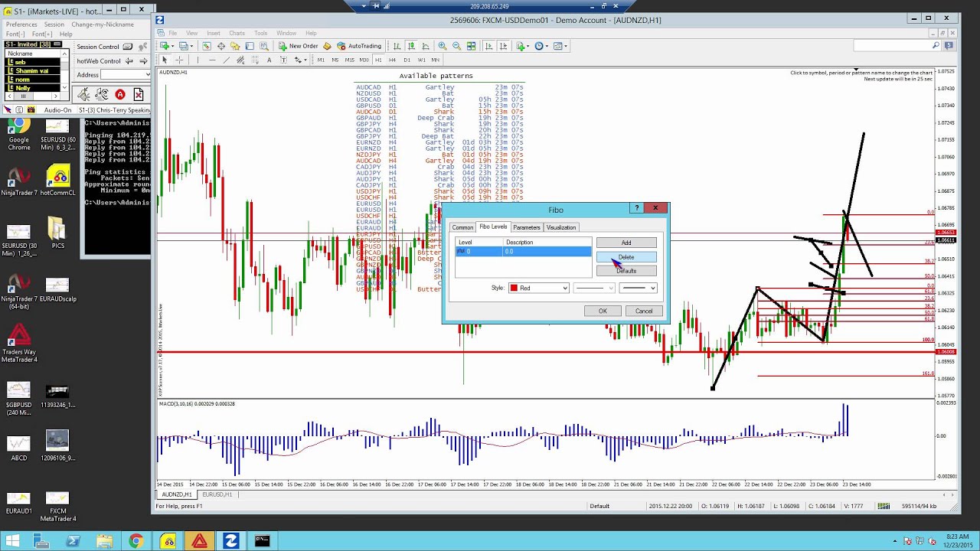The height and width of the screenshot is (551, 980).
Task: Cancel the Fibo dialog
Action: 644,311
